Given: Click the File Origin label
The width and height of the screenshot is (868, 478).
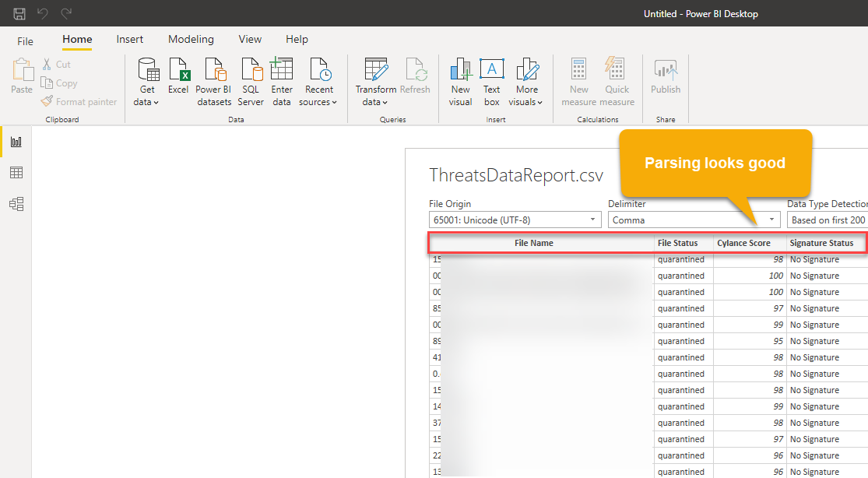Looking at the screenshot, I should pos(450,204).
